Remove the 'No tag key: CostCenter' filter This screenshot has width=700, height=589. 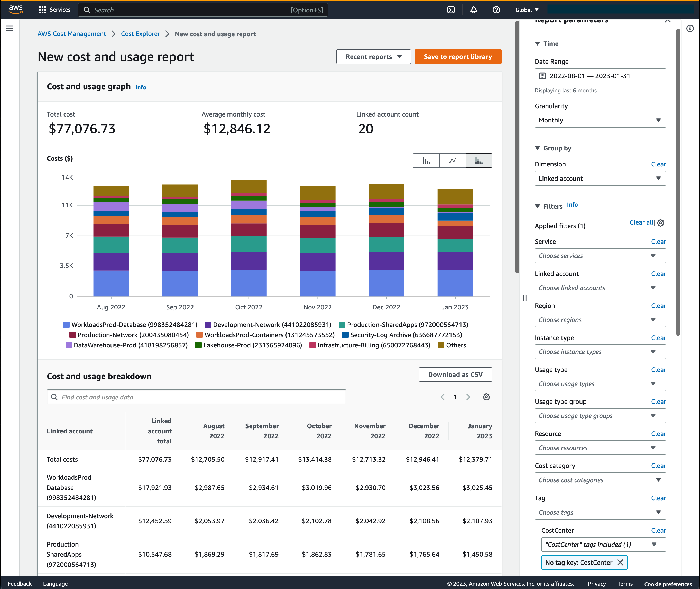pyautogui.click(x=620, y=563)
